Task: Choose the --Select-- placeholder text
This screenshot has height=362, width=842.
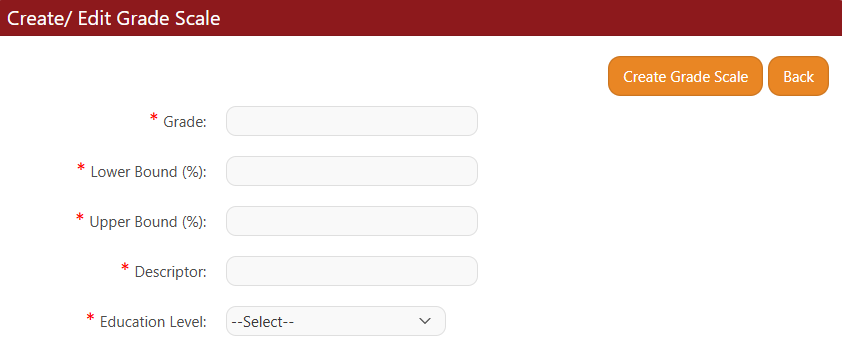Action: pos(263,322)
